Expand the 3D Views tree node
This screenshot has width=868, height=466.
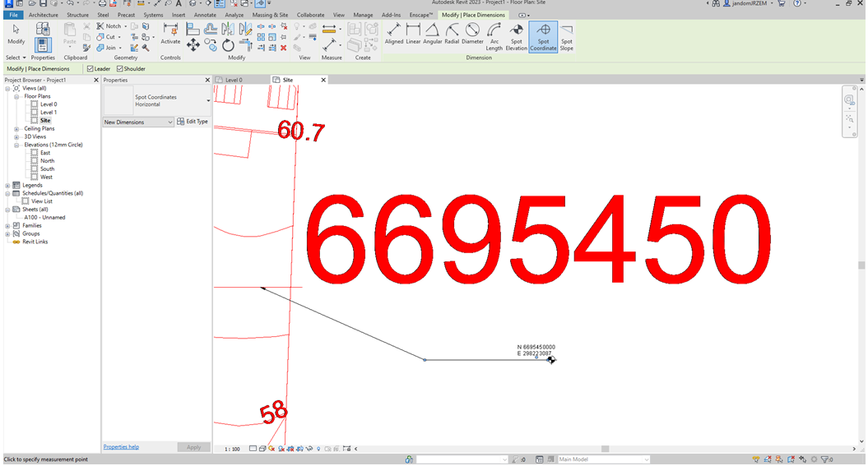(x=16, y=137)
